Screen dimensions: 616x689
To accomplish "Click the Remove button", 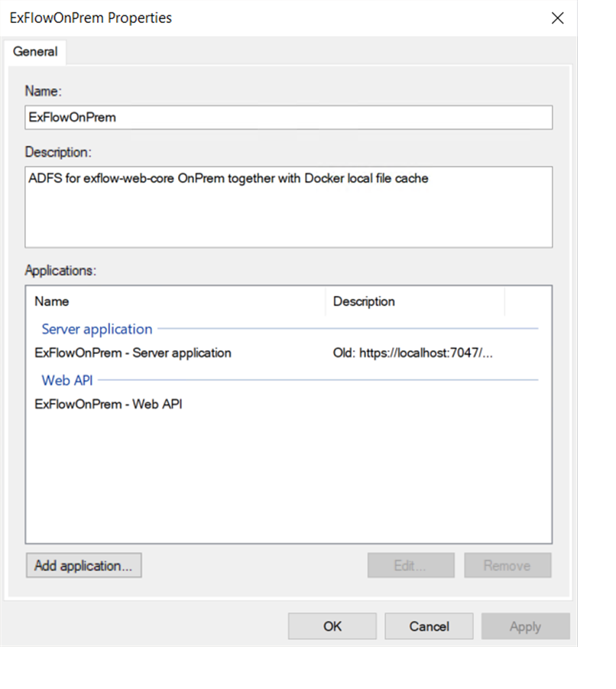I will coord(507,566).
